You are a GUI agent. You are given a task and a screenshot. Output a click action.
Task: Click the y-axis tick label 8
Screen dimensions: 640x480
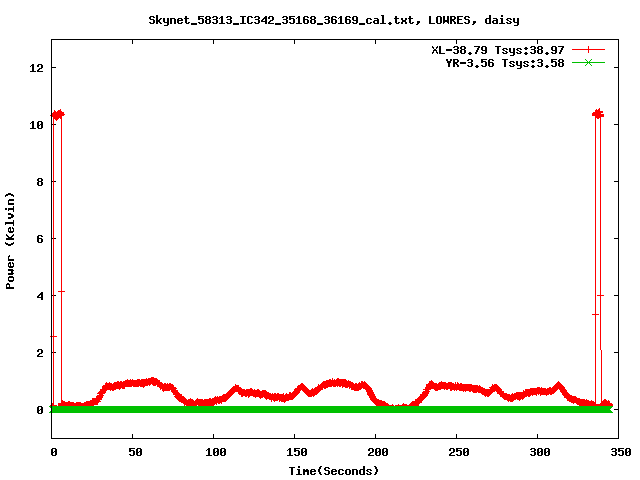pos(40,182)
